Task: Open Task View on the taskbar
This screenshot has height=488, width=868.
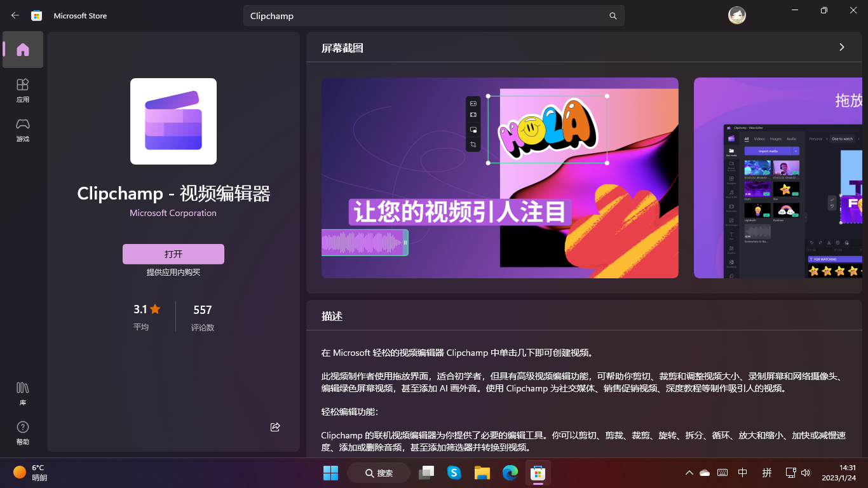Action: 426,473
